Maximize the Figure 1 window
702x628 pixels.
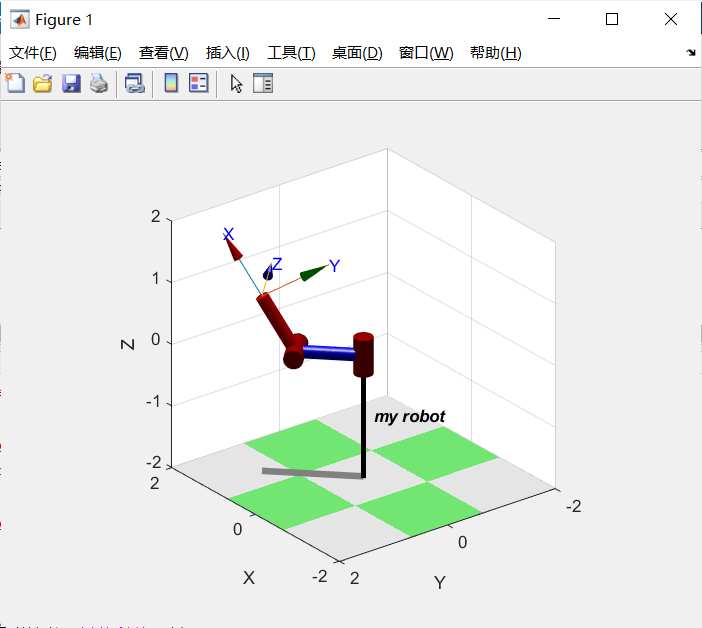612,19
